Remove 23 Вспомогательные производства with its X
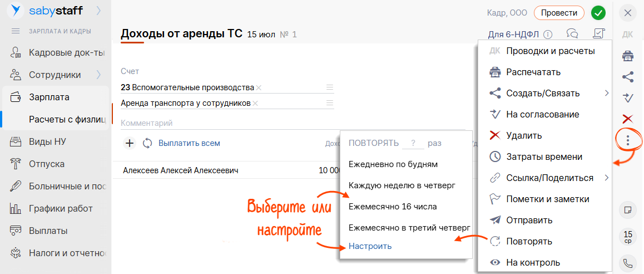The width and height of the screenshot is (644, 274). point(259,87)
